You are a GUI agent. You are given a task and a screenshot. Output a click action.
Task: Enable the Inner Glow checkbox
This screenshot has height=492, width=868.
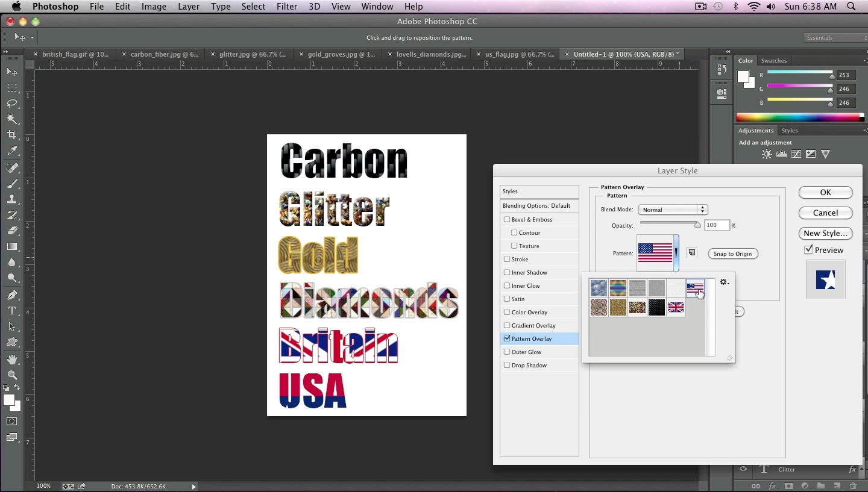coord(507,285)
